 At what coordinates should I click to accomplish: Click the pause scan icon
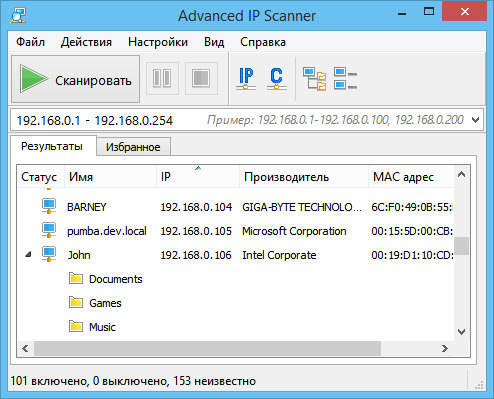[x=162, y=78]
